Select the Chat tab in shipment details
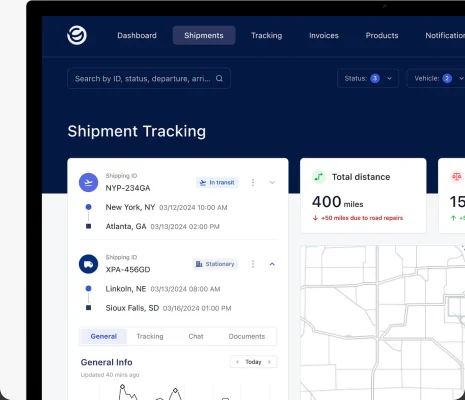The height and width of the screenshot is (400, 465). tap(196, 336)
